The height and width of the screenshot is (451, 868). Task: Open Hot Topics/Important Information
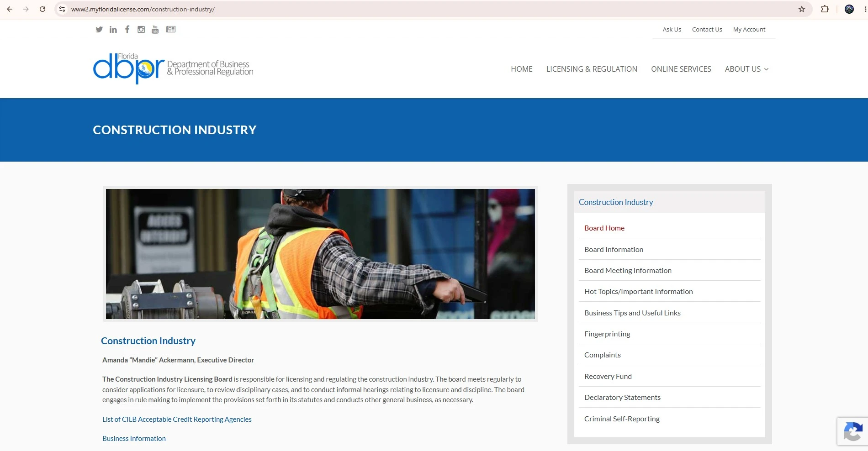[638, 291]
